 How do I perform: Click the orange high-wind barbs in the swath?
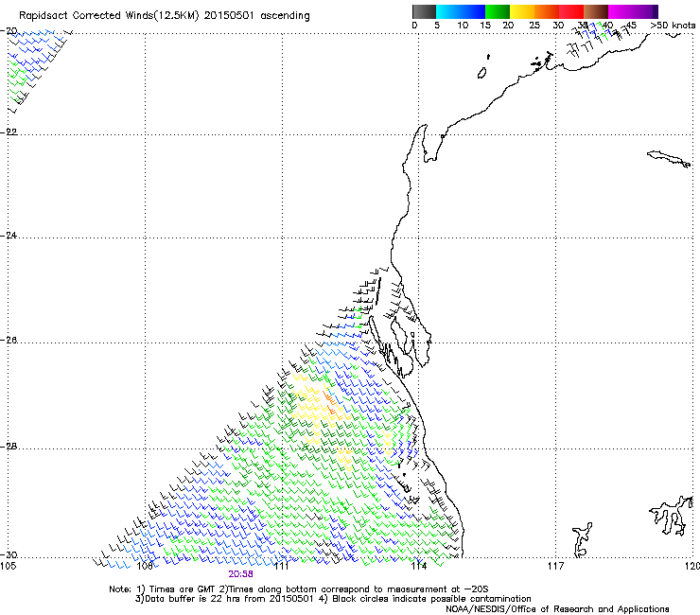click(330, 402)
